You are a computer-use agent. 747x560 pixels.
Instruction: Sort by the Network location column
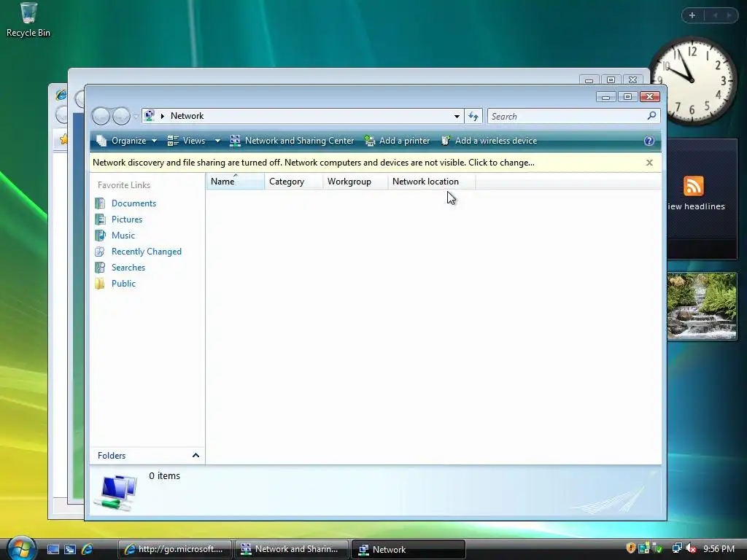click(432, 182)
